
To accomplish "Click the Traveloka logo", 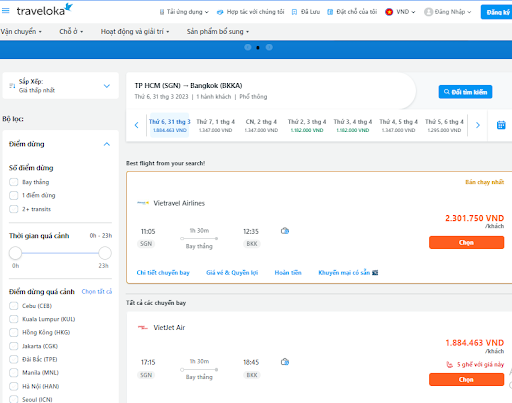I will [x=45, y=10].
